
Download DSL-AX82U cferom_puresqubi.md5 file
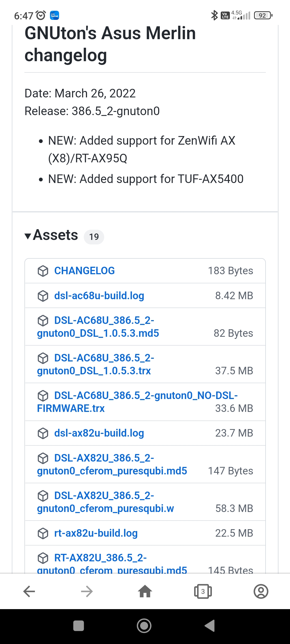click(x=112, y=464)
